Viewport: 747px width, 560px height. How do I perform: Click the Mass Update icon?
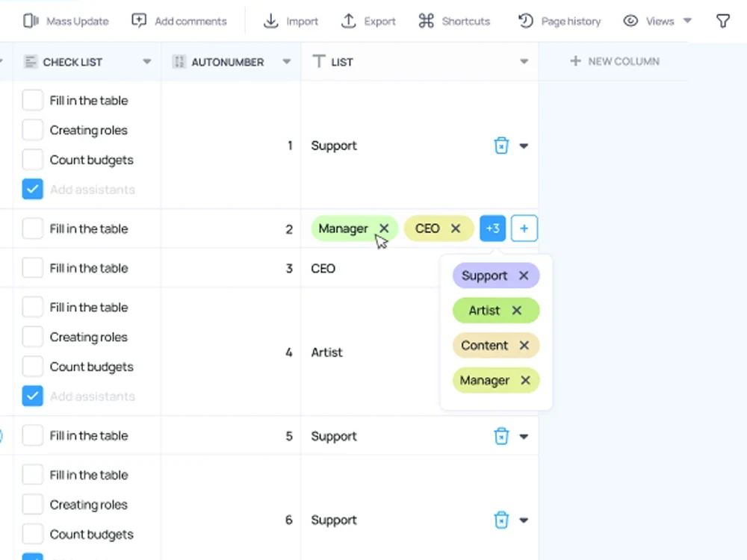[x=31, y=21]
